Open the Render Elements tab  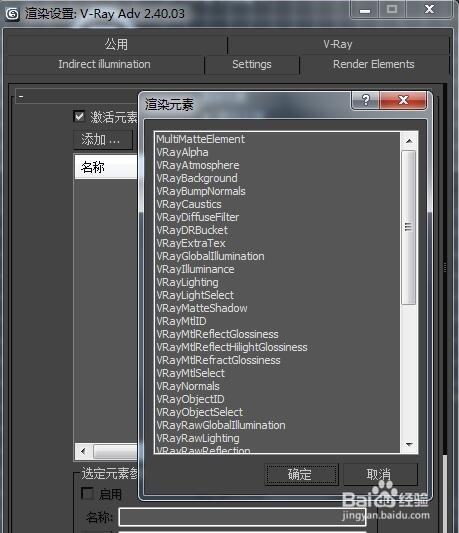(x=374, y=64)
